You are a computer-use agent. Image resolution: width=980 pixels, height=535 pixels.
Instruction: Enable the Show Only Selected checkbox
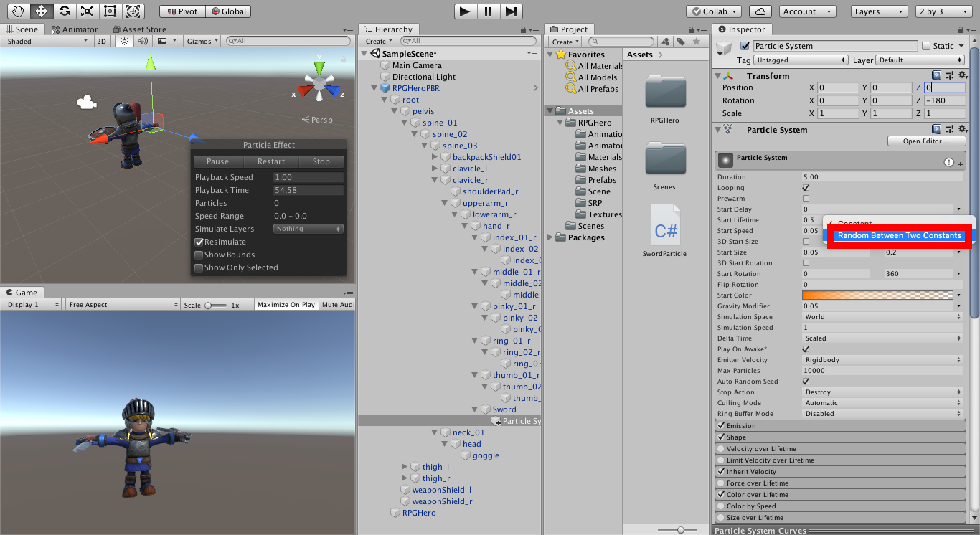199,267
